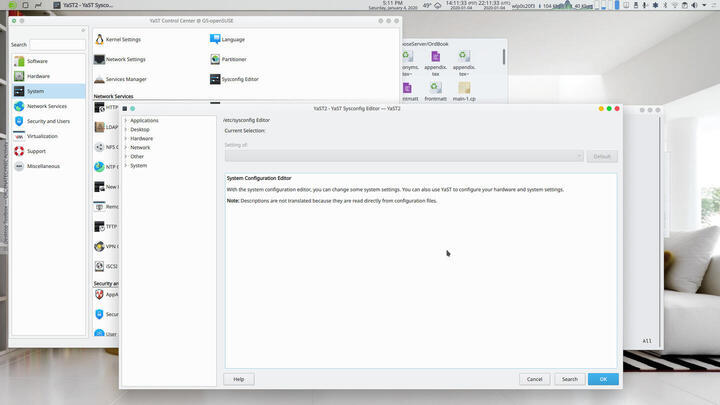
Task: Expand the Hardware node in sysconfig tree
Action: 126,138
